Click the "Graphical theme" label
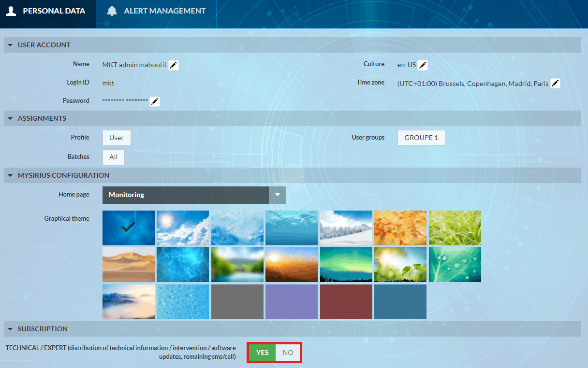This screenshot has width=588, height=368. coord(67,218)
